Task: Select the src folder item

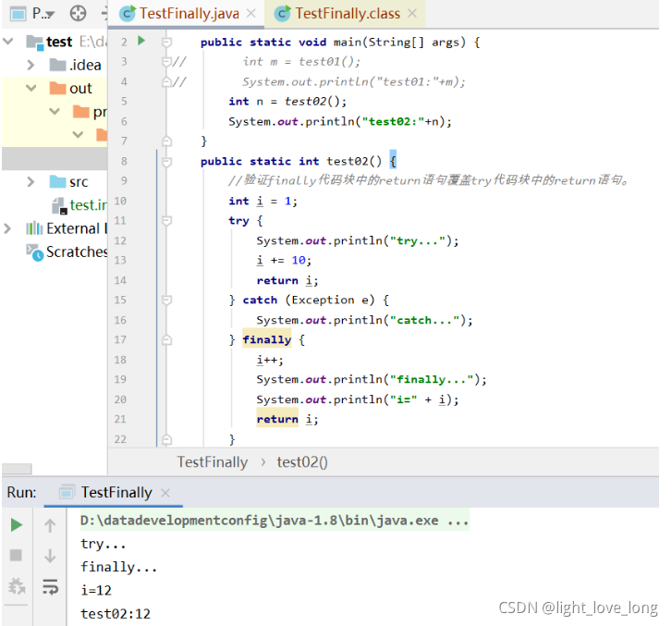Action: [79, 182]
